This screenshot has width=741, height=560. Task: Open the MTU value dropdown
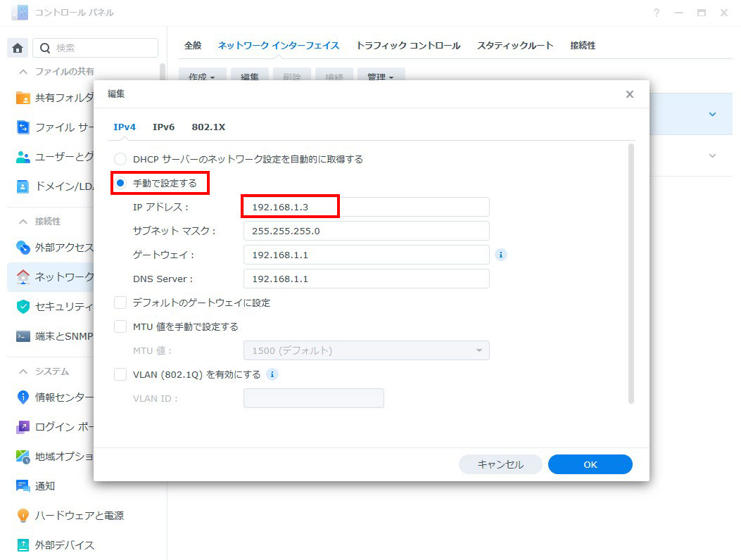pyautogui.click(x=366, y=350)
